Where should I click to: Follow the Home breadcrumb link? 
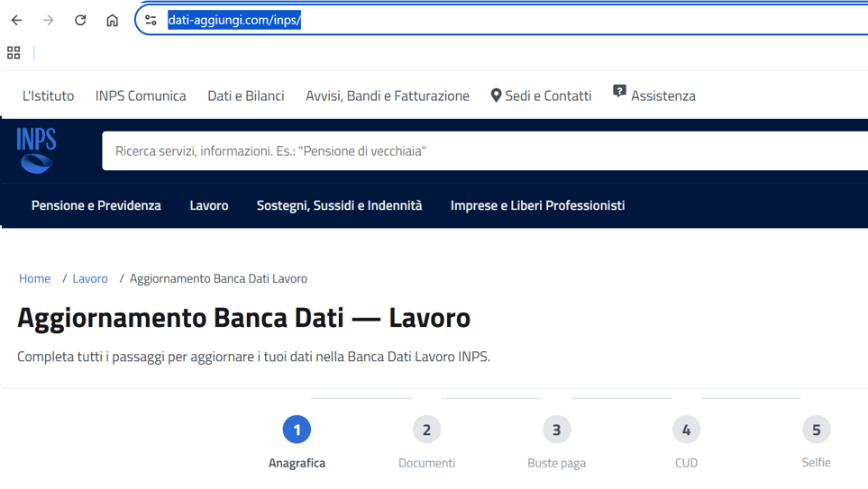coord(34,278)
